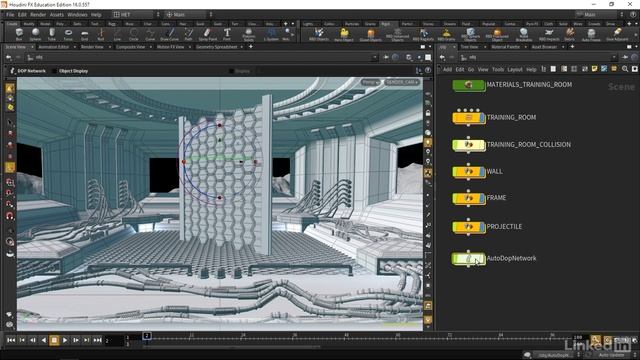
Task: Create a Sphere from the shelf
Action: pos(36,34)
